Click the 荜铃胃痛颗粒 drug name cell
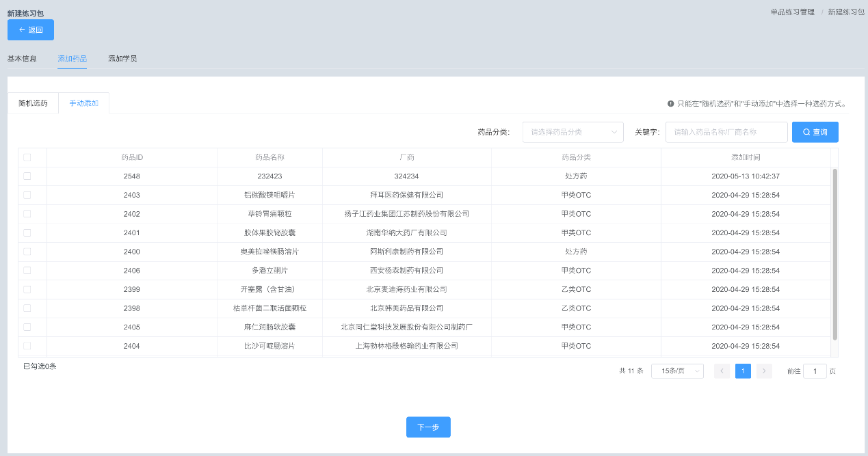Image resolution: width=868 pixels, height=456 pixels. 269,214
